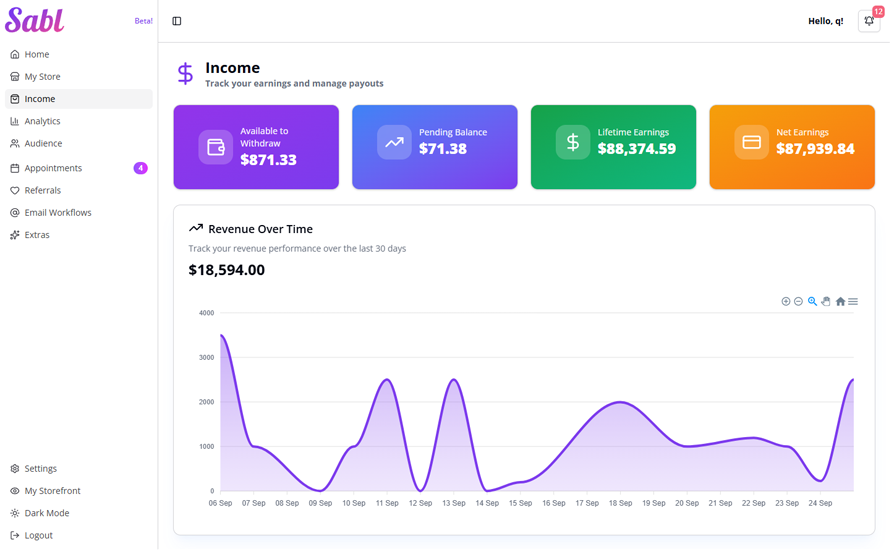The height and width of the screenshot is (550, 890).
Task: Click the Available to Withdraw card
Action: click(x=256, y=147)
